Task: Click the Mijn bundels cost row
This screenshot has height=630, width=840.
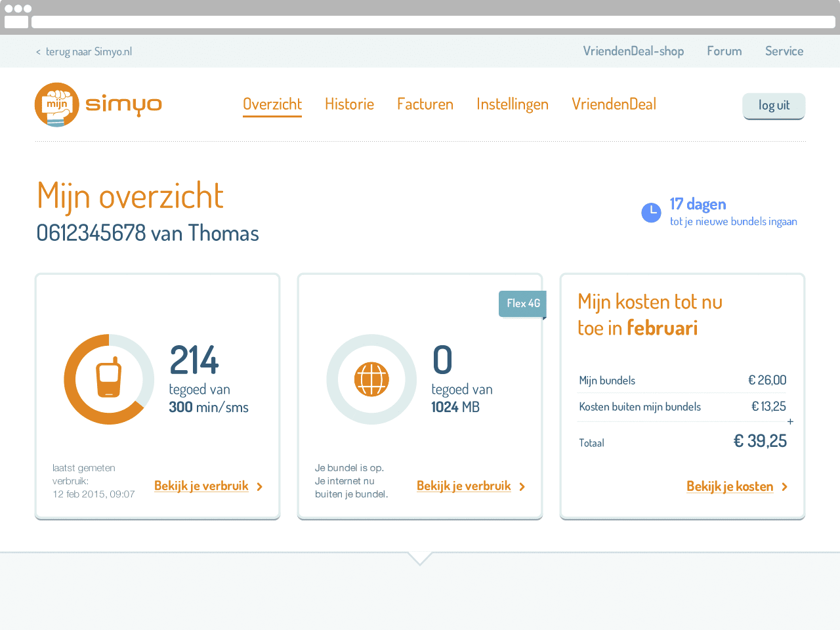Action: 682,380
